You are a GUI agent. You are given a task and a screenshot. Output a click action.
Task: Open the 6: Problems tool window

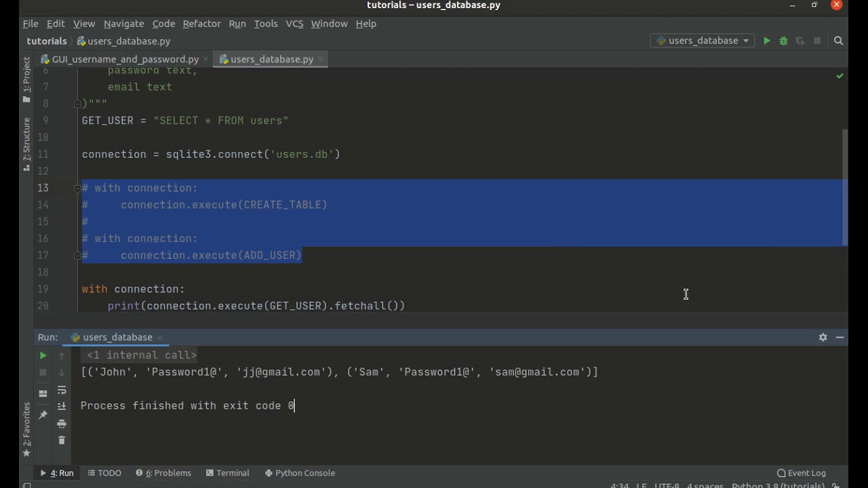(x=163, y=473)
